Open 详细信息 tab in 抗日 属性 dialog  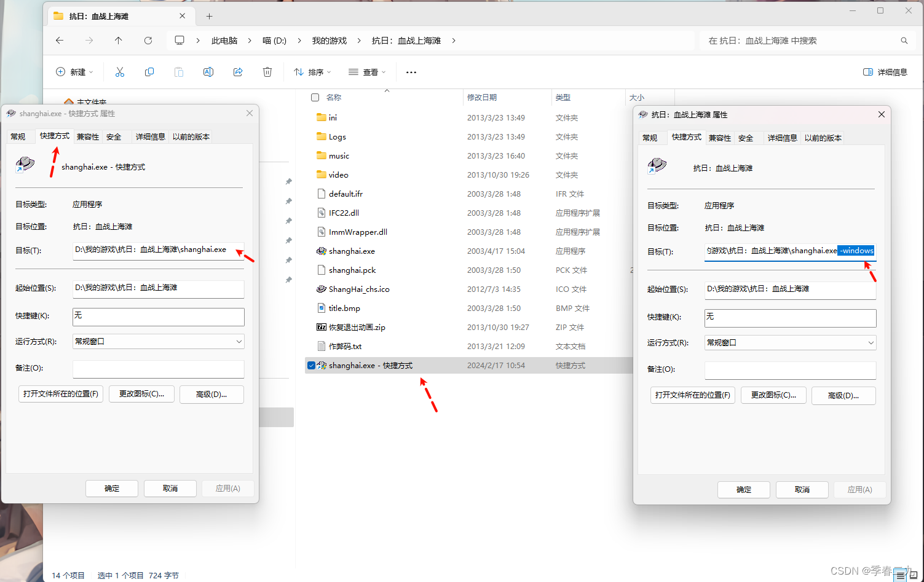[x=783, y=138]
